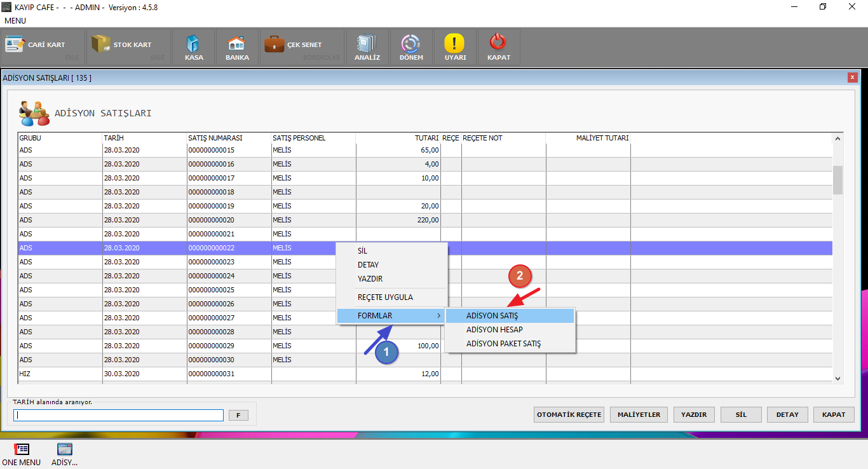Choose SİL in the context menu
Viewport: 868px width, 469px height.
coord(392,251)
